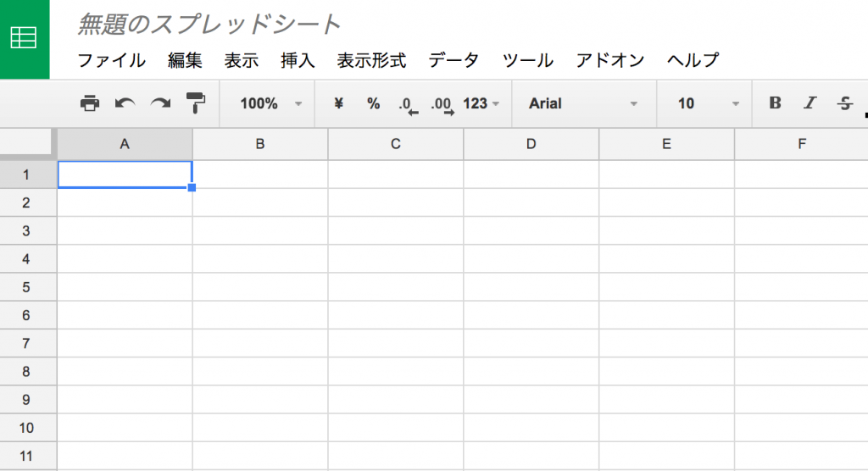
Task: Click the 無題のスプレッドシート title to rename it
Action: point(209,25)
